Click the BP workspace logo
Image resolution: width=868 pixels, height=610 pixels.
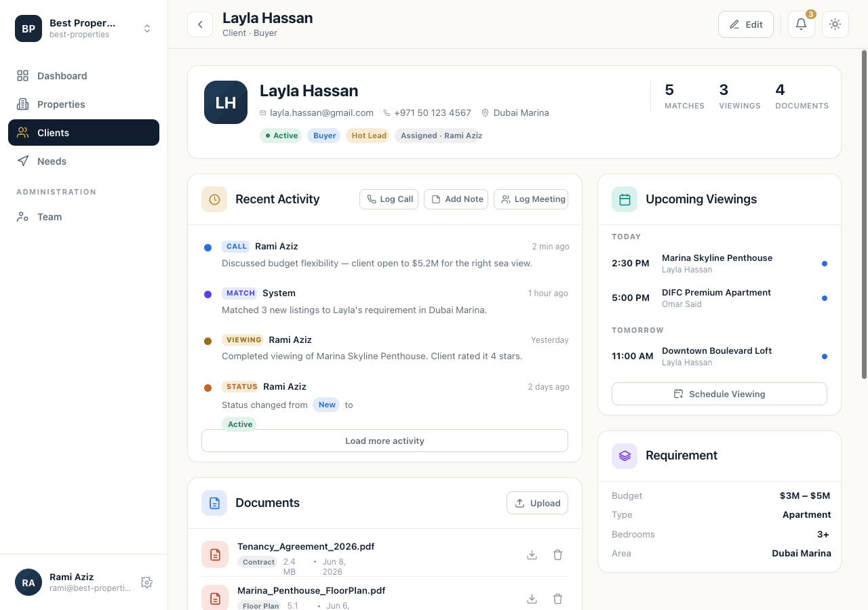pos(28,28)
